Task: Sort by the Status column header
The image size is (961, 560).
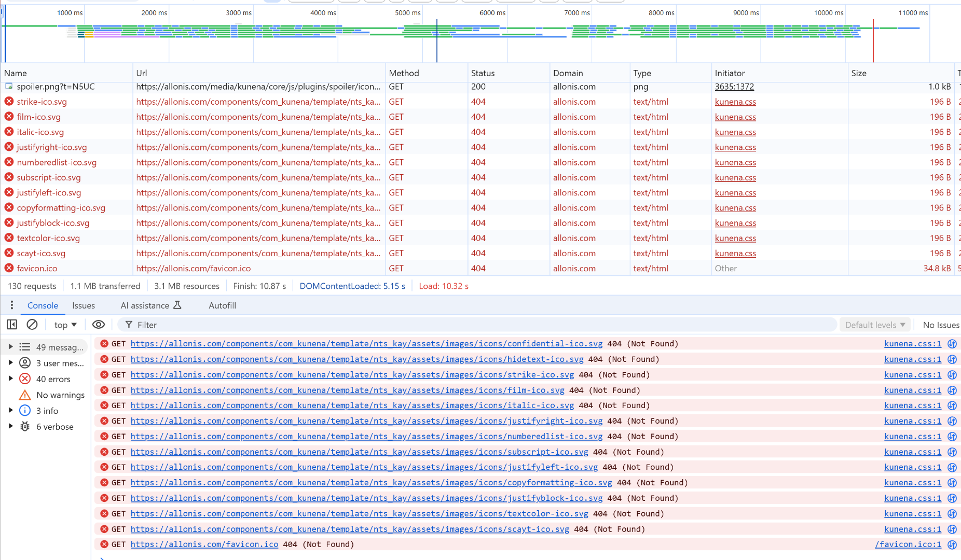Action: (x=508, y=73)
